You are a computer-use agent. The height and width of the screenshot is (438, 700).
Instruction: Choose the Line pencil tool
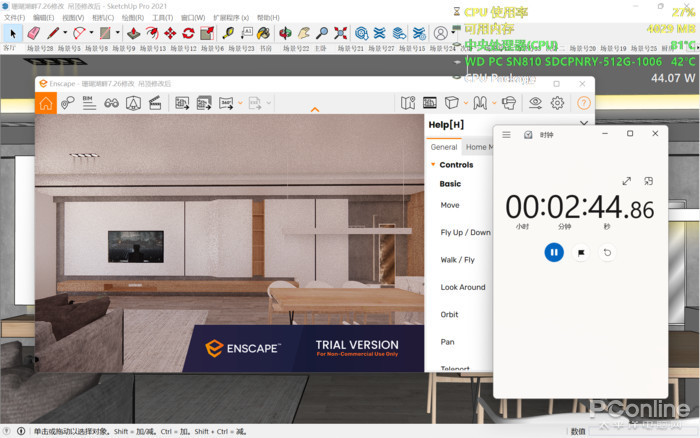53,33
